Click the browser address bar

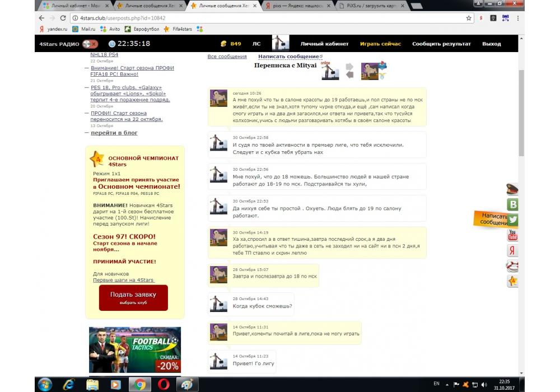[x=269, y=18]
